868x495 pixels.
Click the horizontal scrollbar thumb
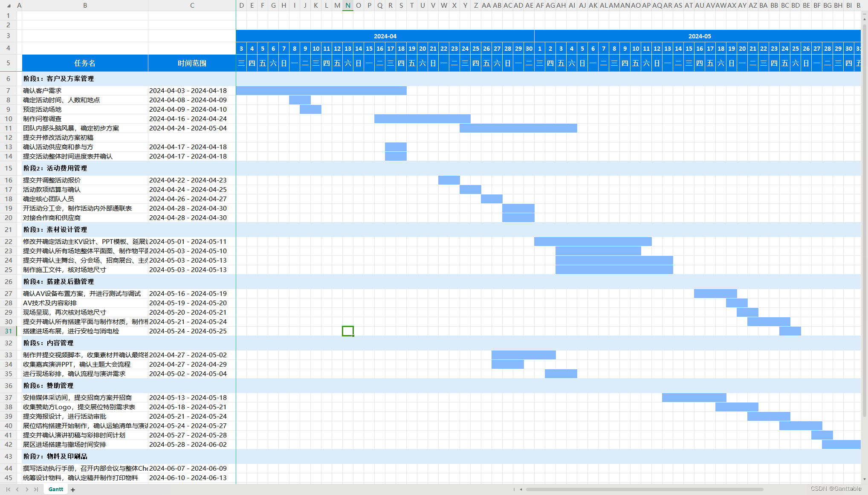[644, 489]
